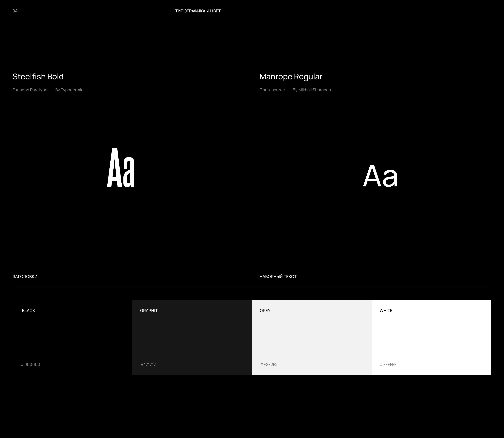
Task: Select the Graphit color swatch
Action: click(x=192, y=337)
